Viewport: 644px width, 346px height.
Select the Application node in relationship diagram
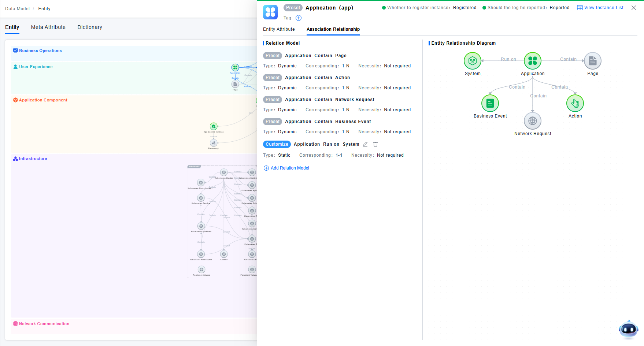pos(532,61)
